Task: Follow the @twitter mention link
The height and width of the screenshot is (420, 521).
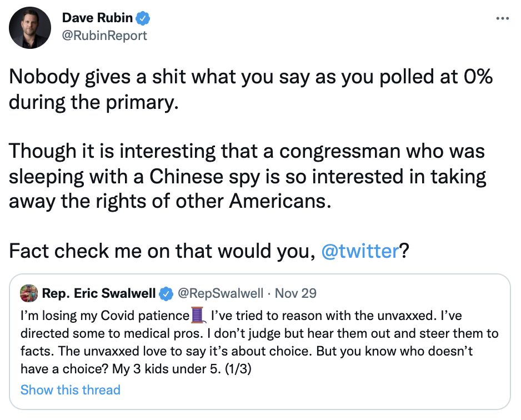Action: pyautogui.click(x=360, y=251)
